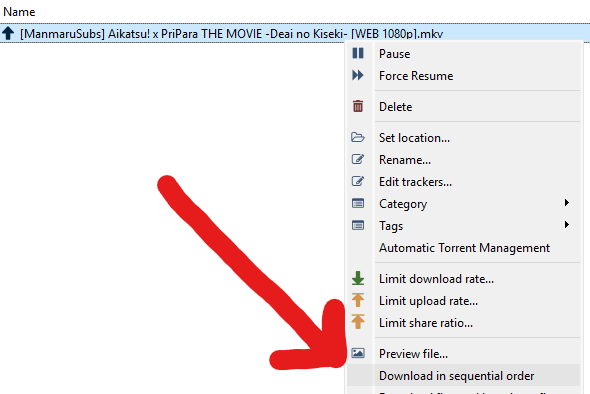Click the Tags list icon

[x=358, y=225]
